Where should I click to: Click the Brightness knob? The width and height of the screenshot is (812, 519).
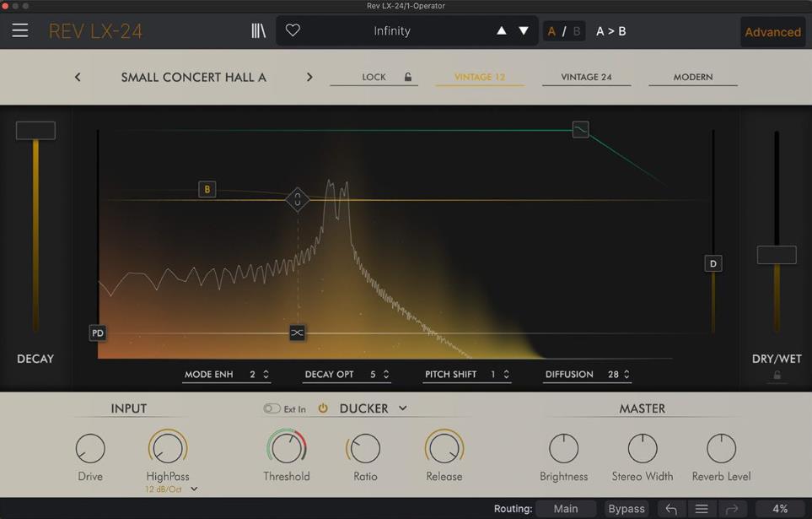pos(563,448)
